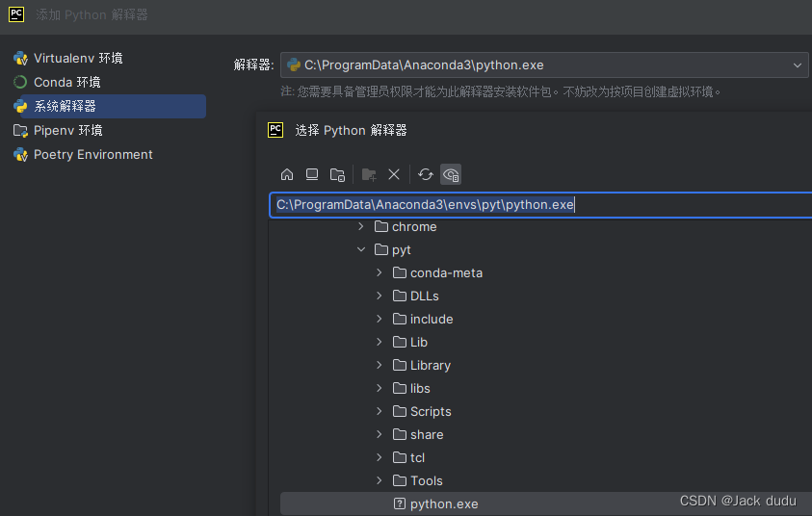Select the Scripts folder
The height and width of the screenshot is (516, 812).
click(422, 411)
